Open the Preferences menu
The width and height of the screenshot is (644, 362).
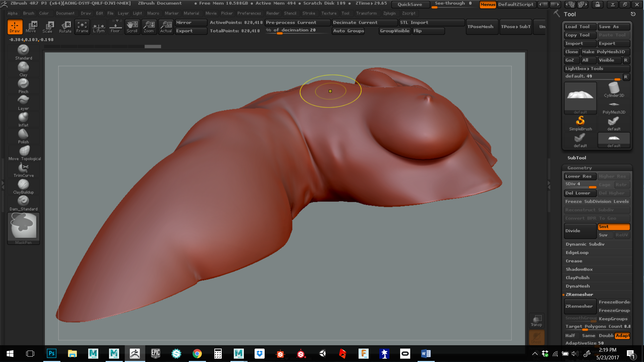pyautogui.click(x=249, y=13)
